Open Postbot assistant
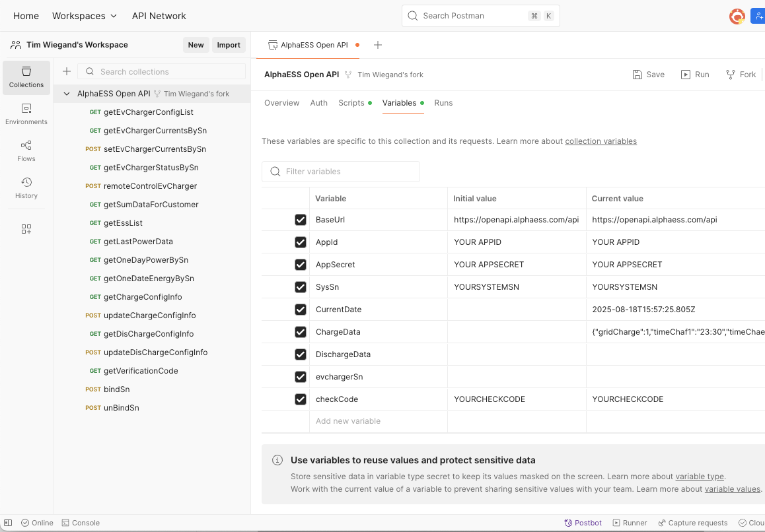 583,523
